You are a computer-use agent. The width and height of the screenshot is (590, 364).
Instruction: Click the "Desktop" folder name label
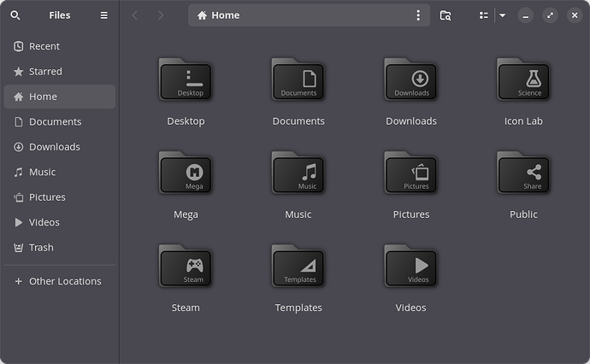point(186,121)
